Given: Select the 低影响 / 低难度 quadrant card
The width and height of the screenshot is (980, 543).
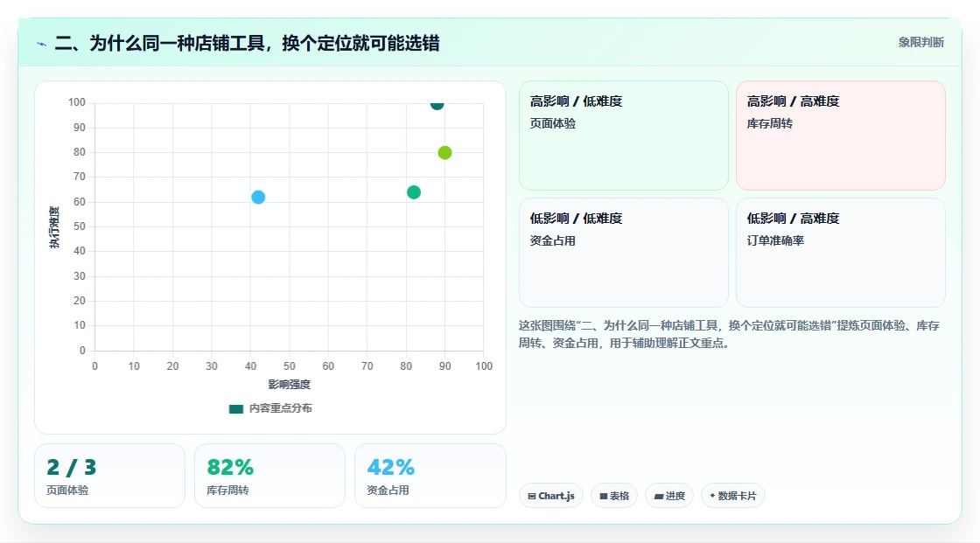Looking at the screenshot, I should 624,253.
